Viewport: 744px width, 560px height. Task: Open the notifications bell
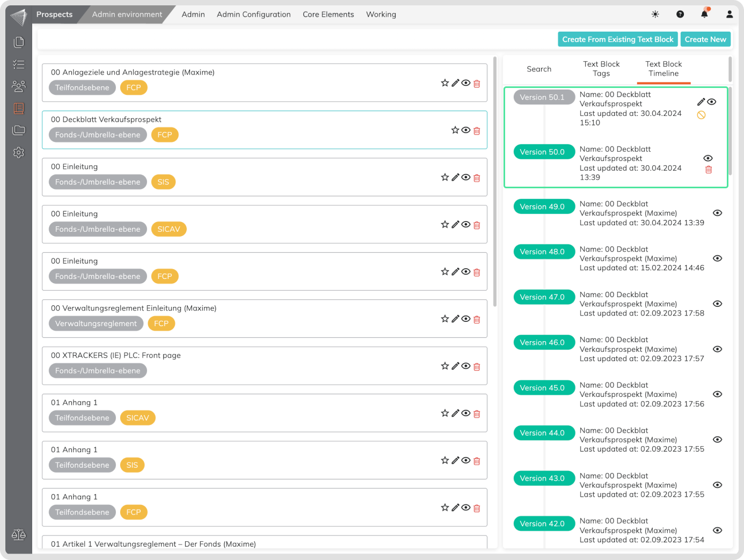pos(704,14)
